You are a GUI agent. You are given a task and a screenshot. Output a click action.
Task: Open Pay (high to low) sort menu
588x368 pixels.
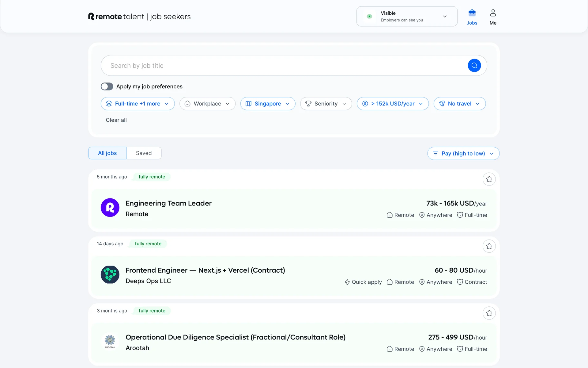[463, 153]
